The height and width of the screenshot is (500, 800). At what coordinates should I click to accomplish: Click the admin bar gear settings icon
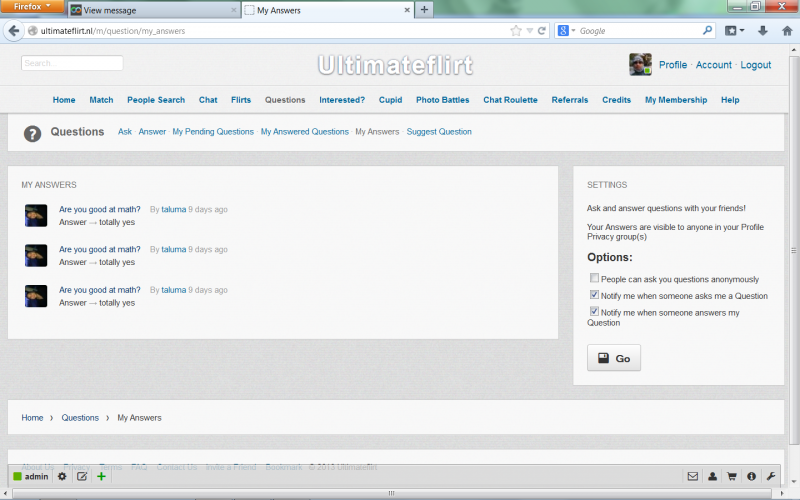pyautogui.click(x=62, y=477)
